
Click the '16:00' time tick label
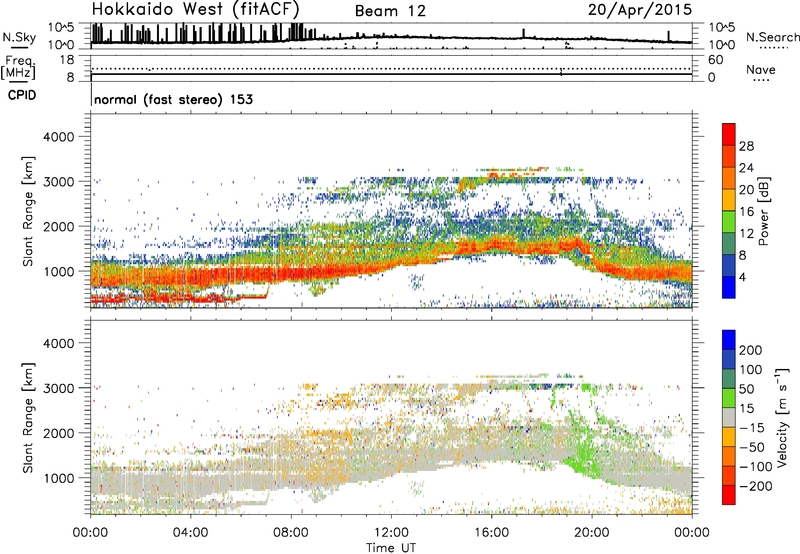coord(491,533)
